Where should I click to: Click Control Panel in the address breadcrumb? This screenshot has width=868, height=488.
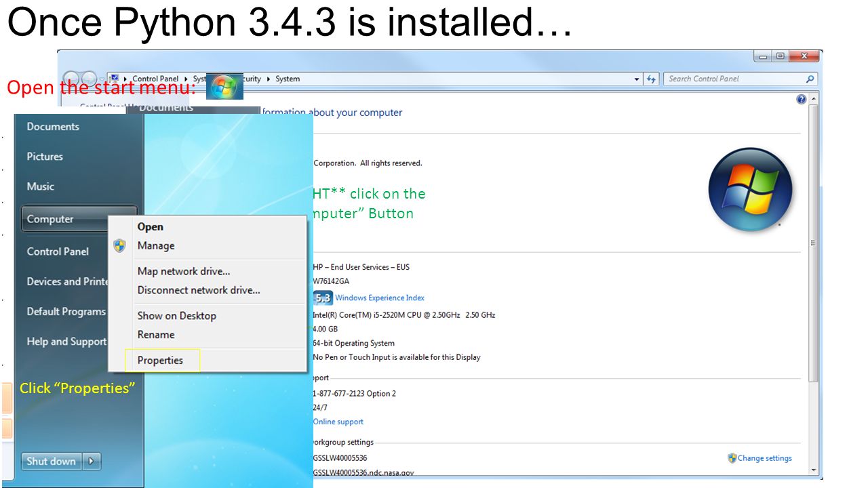pos(155,79)
